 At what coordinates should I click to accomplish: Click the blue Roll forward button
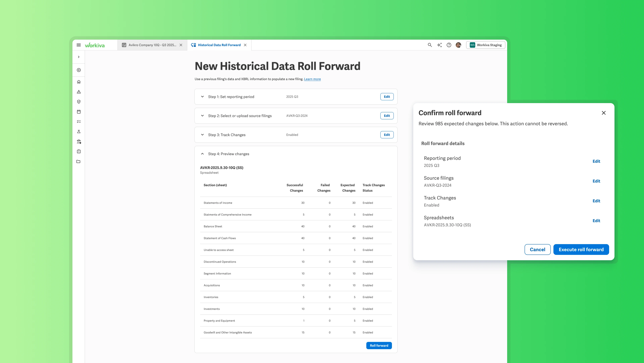(x=379, y=346)
